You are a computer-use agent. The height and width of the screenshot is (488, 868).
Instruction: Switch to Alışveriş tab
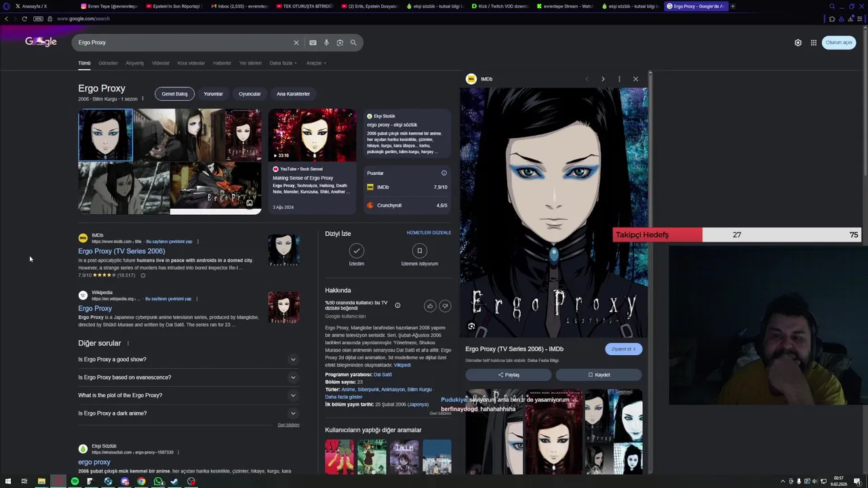tap(134, 63)
